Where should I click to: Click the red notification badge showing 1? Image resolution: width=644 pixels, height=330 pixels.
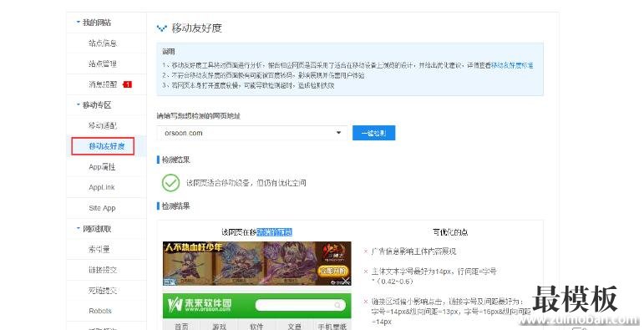pos(127,84)
